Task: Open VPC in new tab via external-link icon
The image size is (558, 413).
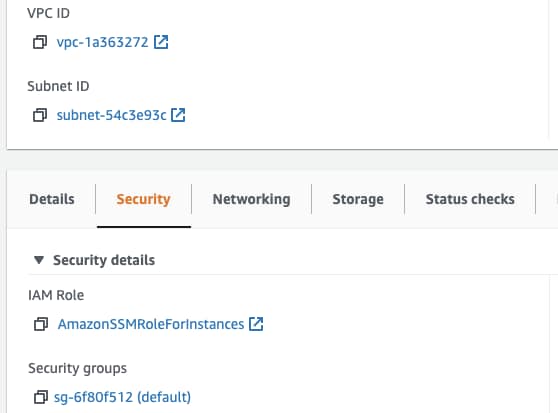Action: (161, 42)
